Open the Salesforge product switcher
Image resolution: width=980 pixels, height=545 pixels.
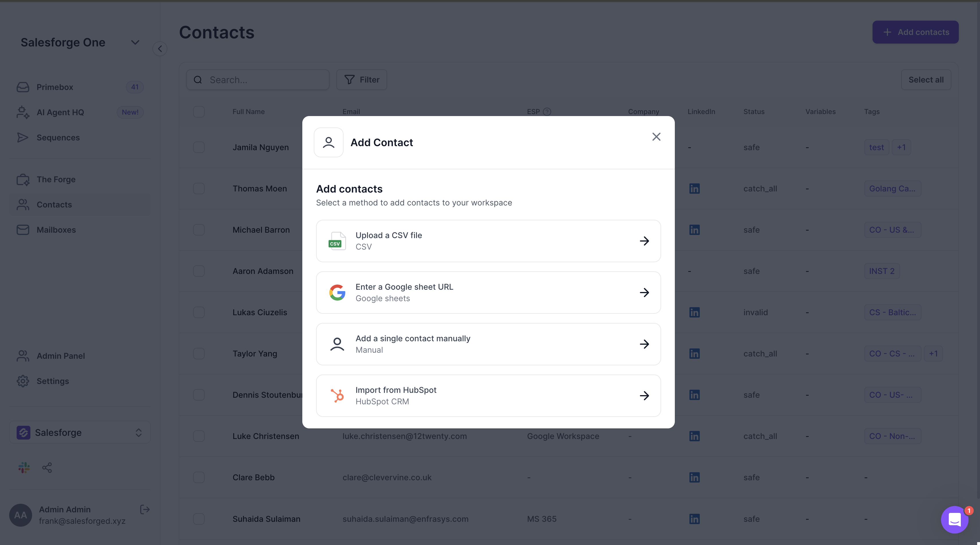[80, 432]
